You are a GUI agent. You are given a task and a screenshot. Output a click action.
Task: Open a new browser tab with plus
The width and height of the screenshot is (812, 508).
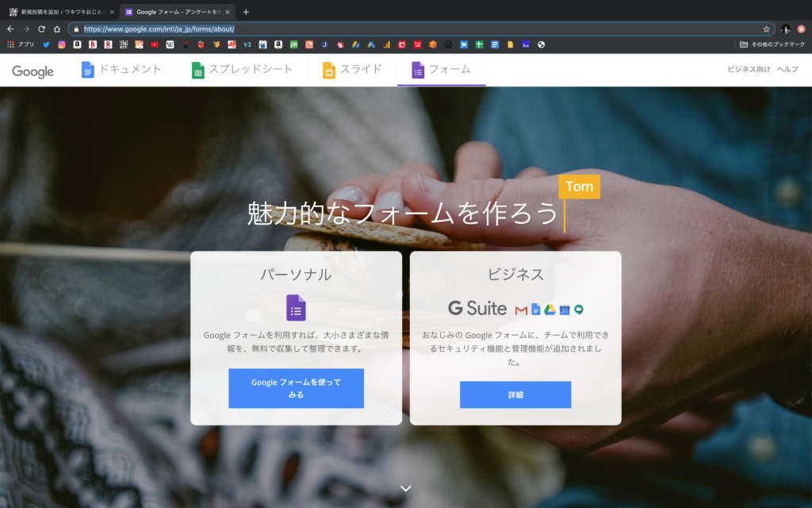[x=246, y=12]
